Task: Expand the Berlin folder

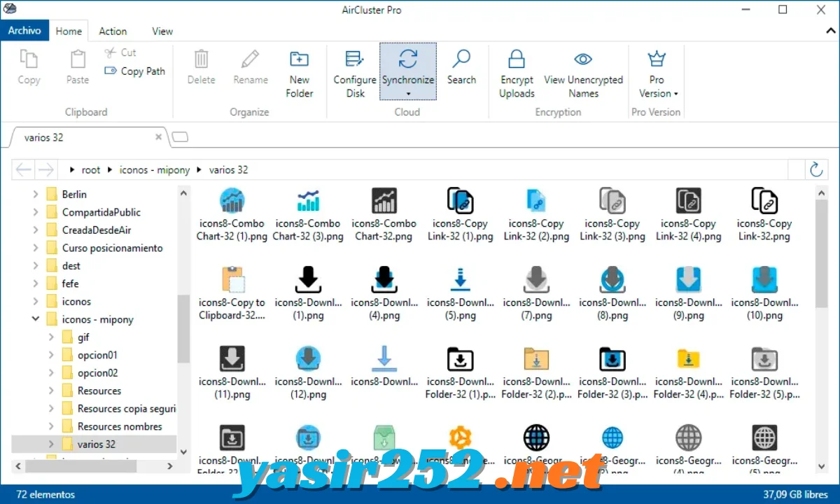Action: [x=36, y=194]
